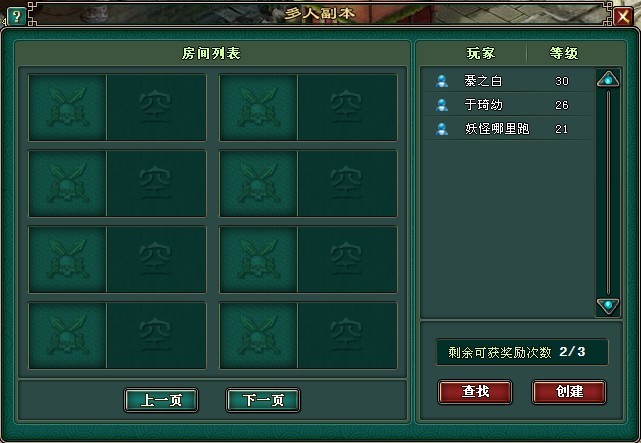
Task: Click the player list scroll down arrow
Action: (608, 306)
